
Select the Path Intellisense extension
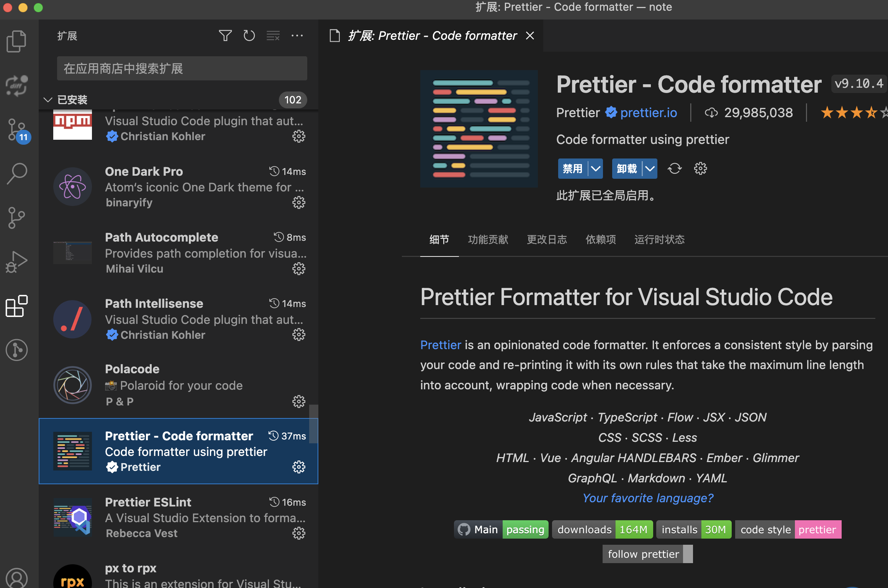click(x=179, y=319)
